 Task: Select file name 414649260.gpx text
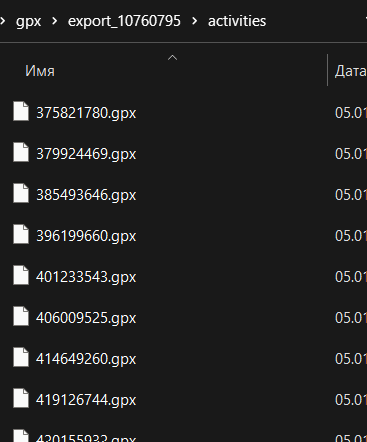(86, 359)
